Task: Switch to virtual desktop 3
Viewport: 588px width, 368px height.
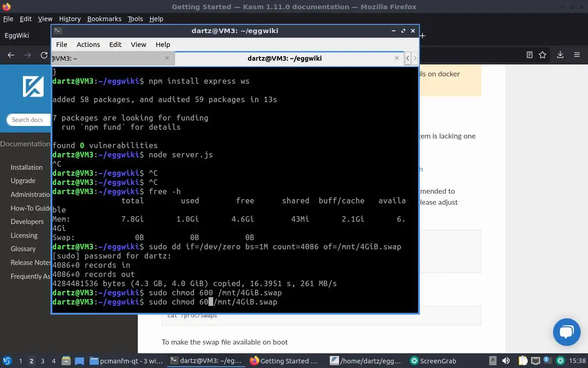Action: [43, 361]
